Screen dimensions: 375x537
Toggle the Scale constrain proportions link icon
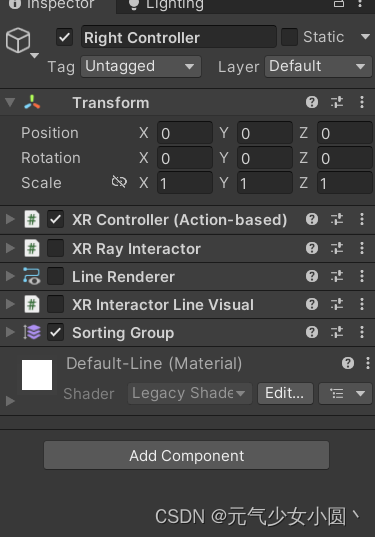[x=119, y=182]
